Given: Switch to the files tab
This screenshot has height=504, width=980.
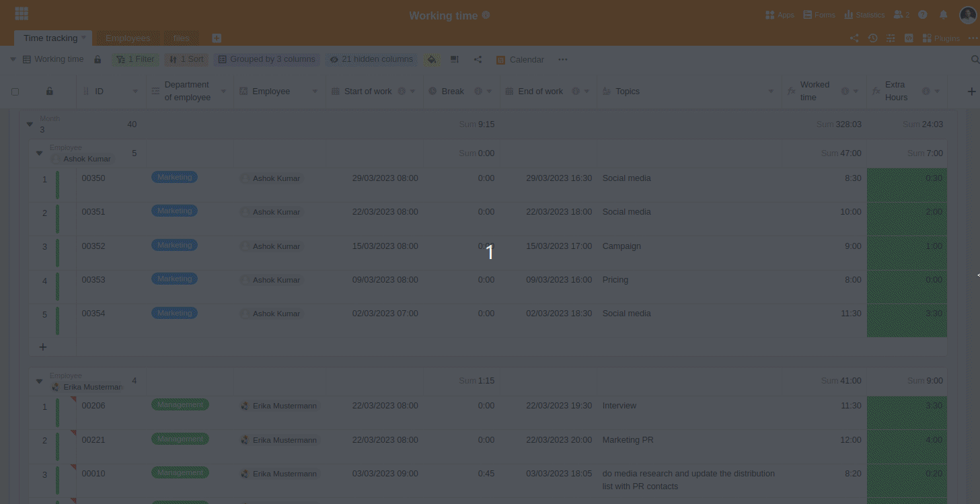Looking at the screenshot, I should coord(182,38).
